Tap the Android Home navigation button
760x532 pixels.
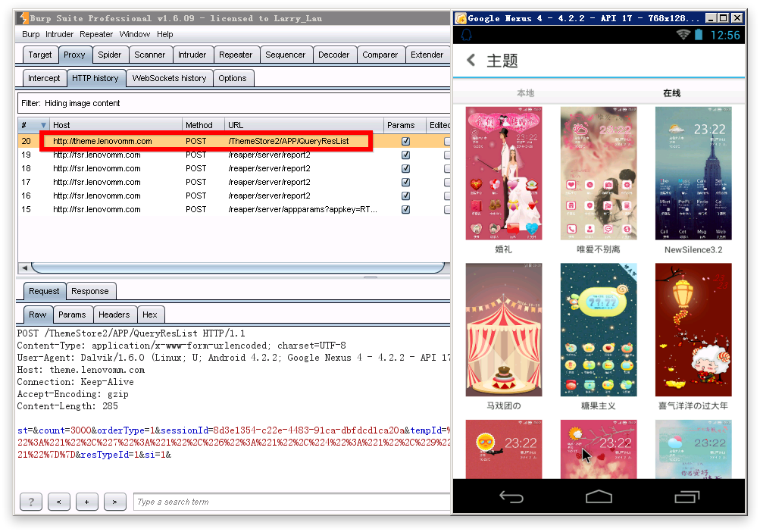click(x=599, y=496)
